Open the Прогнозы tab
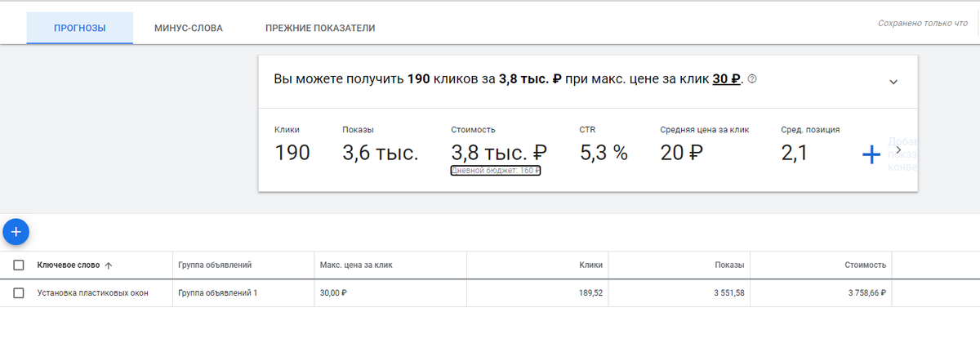980x339 pixels. 80,29
